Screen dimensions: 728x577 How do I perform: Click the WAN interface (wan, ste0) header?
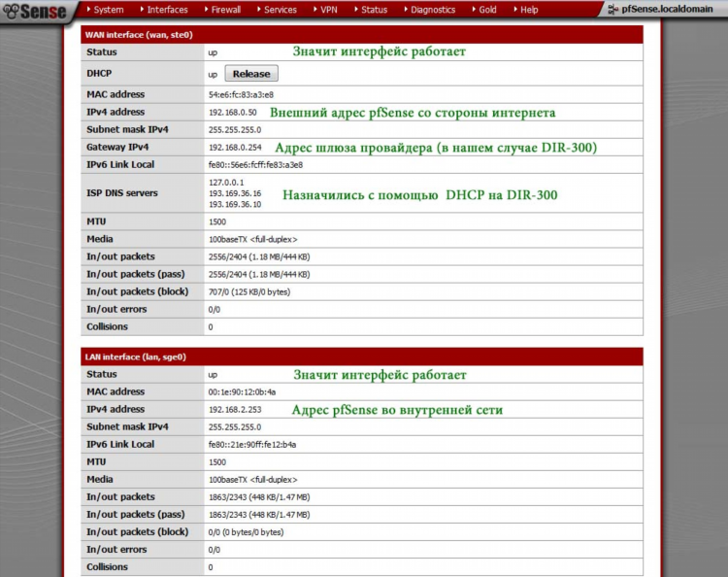tap(362, 35)
